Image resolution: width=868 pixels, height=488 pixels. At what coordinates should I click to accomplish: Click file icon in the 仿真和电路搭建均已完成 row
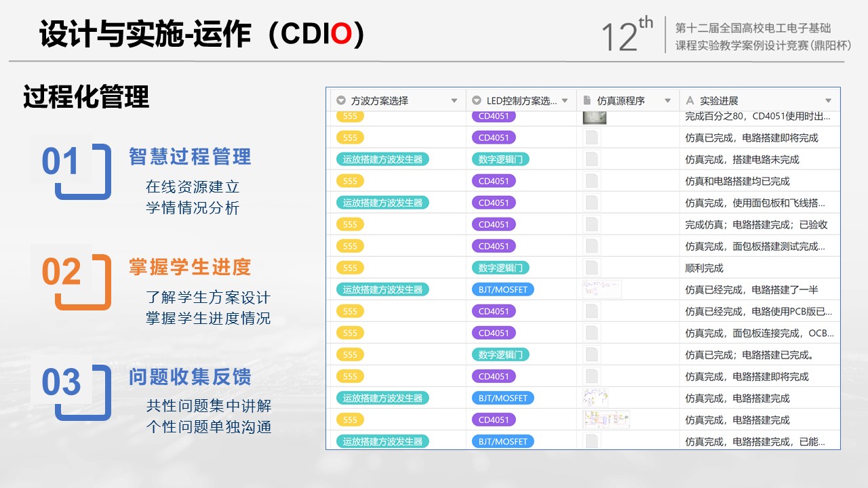[x=592, y=181]
